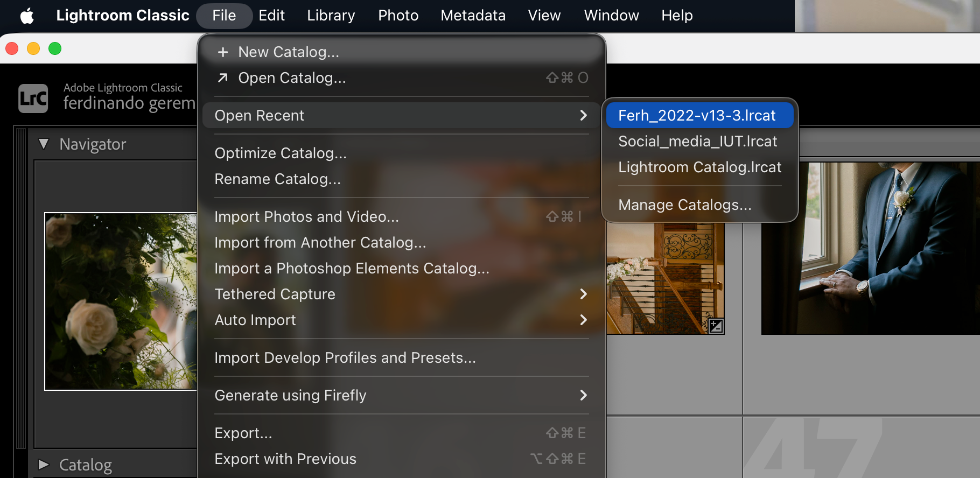The width and height of the screenshot is (980, 478).
Task: Choose Import from Another Catalog
Action: point(402,243)
